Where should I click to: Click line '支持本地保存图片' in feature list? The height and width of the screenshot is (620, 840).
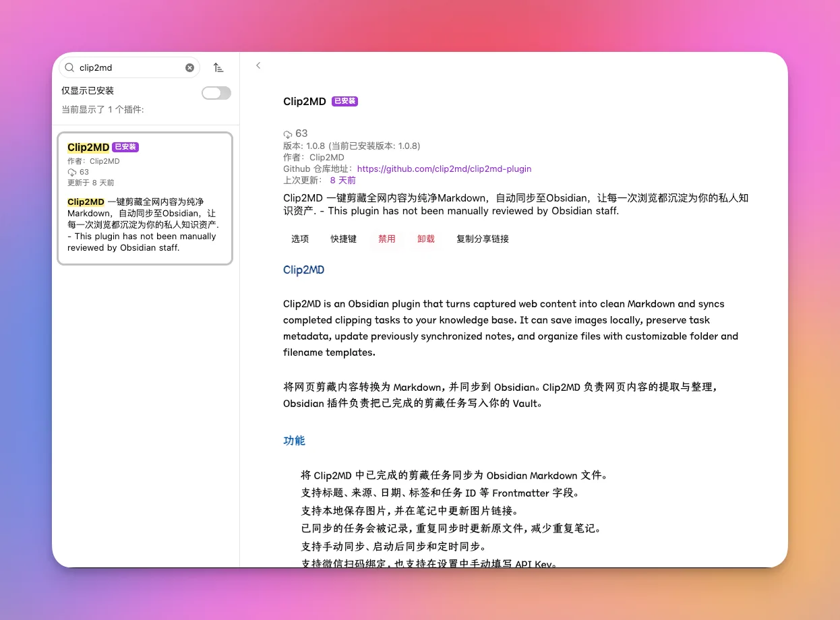pyautogui.click(x=409, y=511)
